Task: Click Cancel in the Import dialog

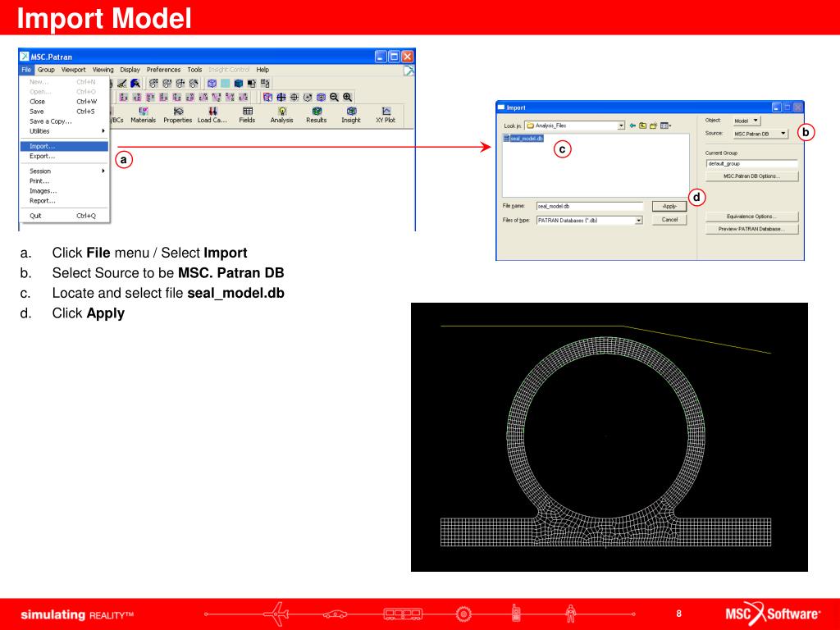Action: (669, 220)
